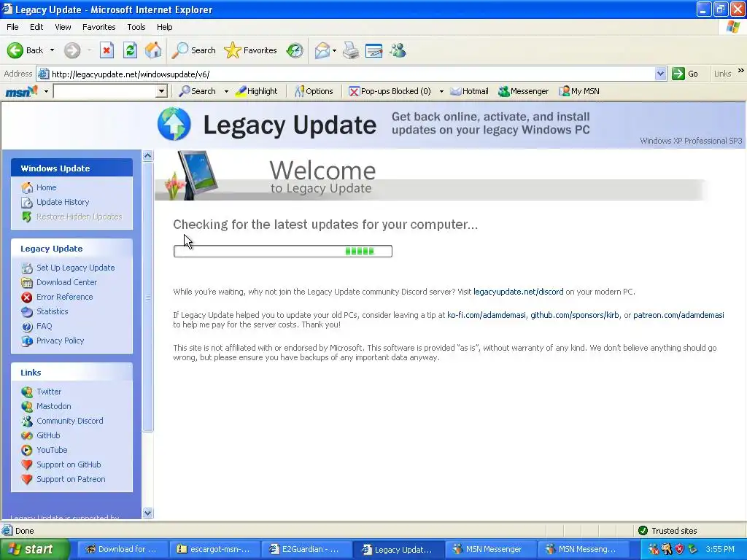This screenshot has height=560, width=747.
Task: Click the Mail envelope icon
Action: tap(322, 50)
